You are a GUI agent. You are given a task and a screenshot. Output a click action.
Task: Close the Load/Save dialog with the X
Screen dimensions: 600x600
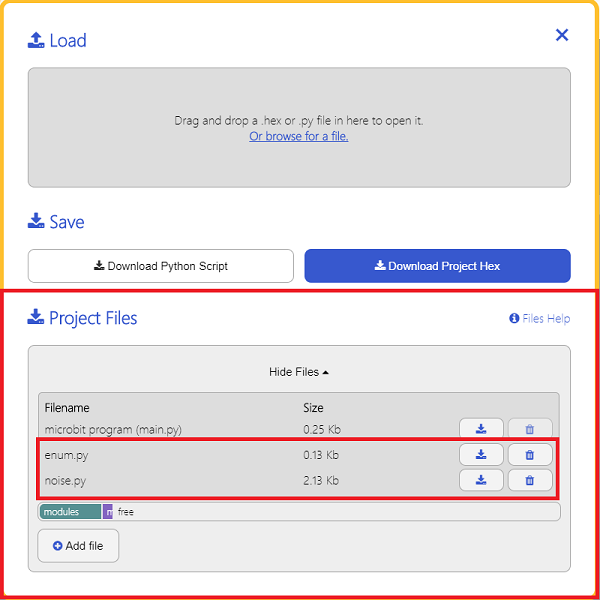tap(562, 35)
